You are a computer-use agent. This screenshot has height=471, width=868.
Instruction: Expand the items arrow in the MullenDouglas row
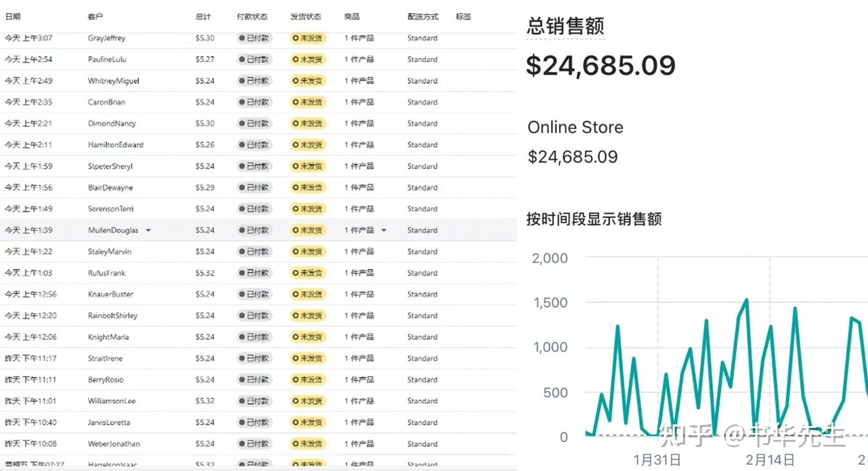pyautogui.click(x=384, y=230)
